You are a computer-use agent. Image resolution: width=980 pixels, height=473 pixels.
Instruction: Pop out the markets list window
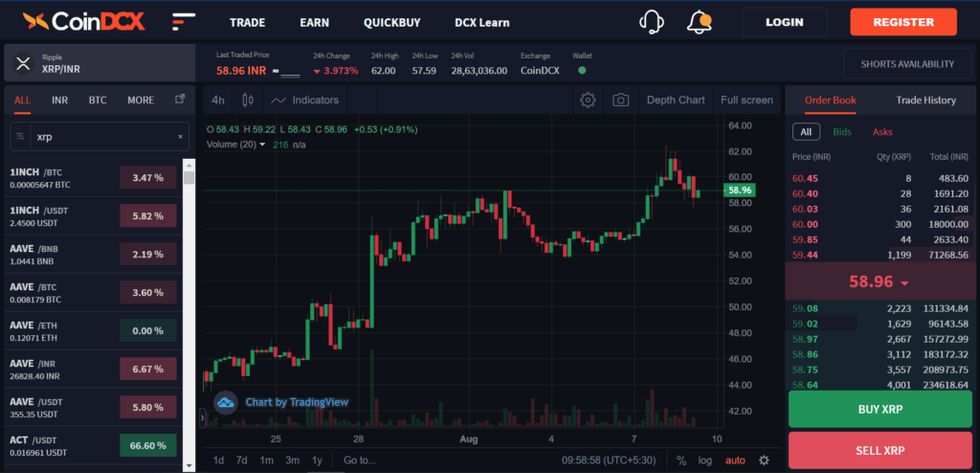point(180,99)
